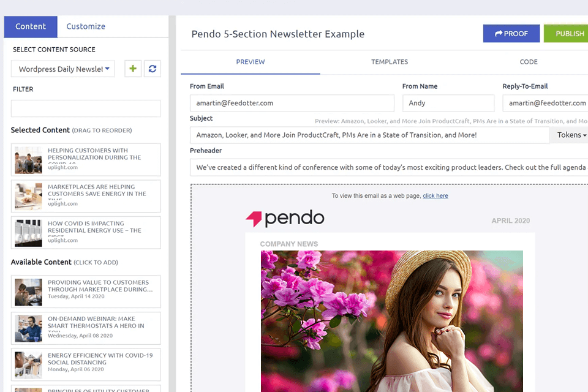Switch to the Customize tab
588x392 pixels.
pyautogui.click(x=86, y=26)
